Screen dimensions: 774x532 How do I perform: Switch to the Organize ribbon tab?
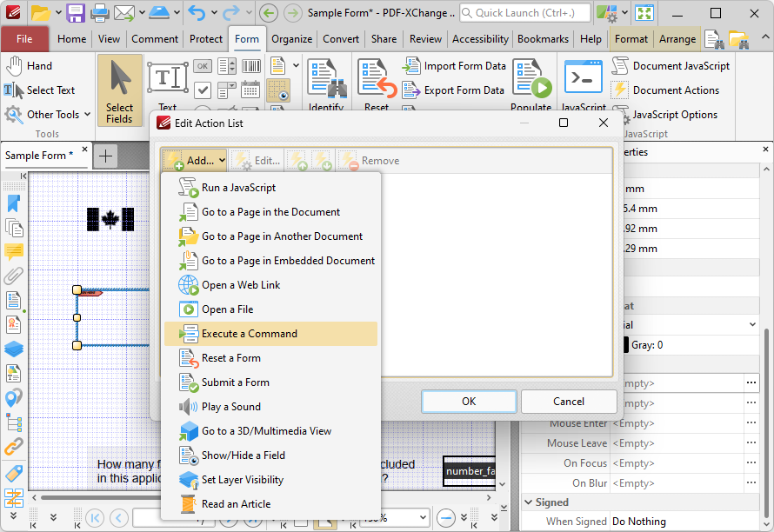click(291, 39)
